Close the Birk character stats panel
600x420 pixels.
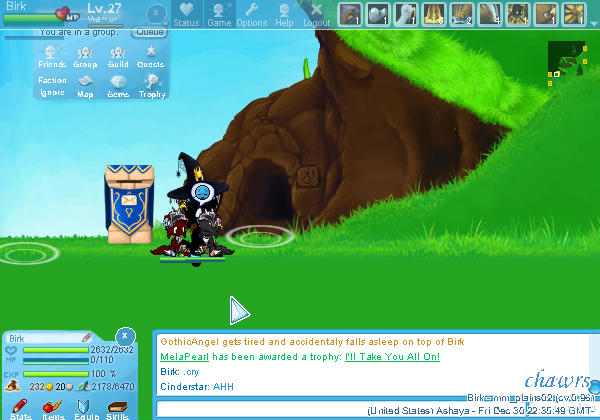tap(124, 336)
